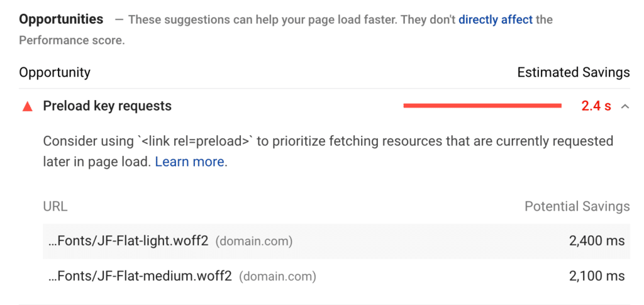Click the "Potential Savings" column header
Screen dimensions: 644x305
pos(577,206)
